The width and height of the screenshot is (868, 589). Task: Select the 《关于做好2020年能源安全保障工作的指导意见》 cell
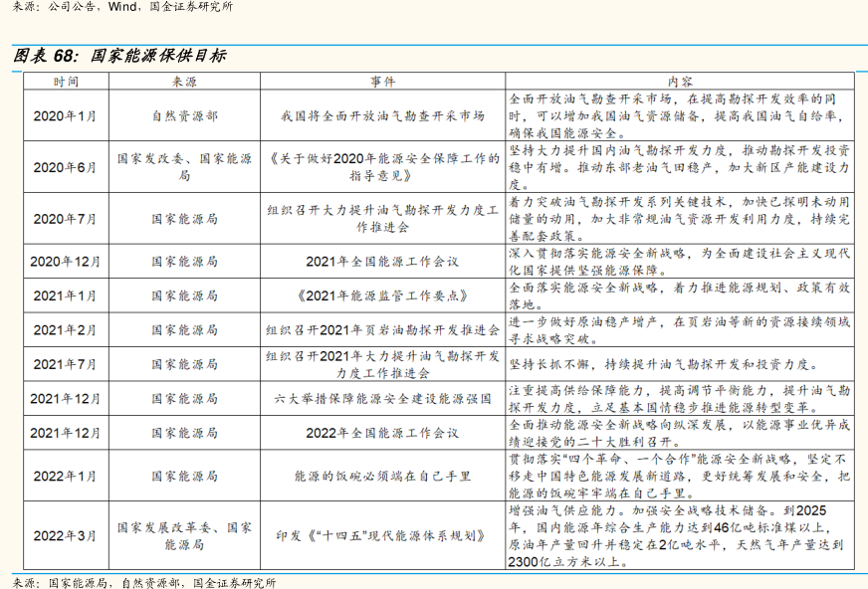[383, 166]
